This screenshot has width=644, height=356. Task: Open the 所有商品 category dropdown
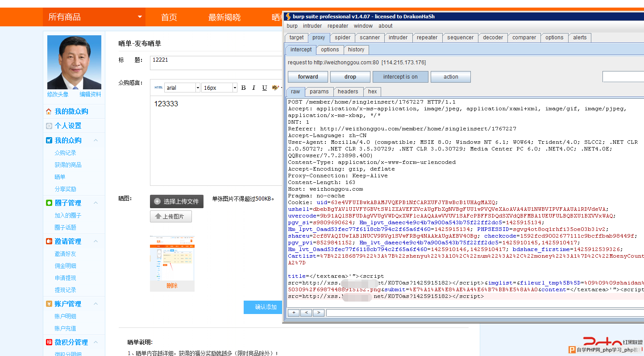point(93,17)
